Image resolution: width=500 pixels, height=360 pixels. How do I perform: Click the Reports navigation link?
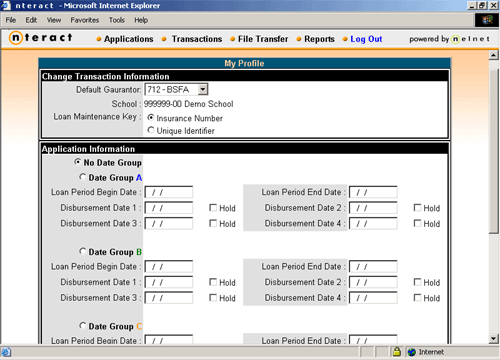coord(319,39)
